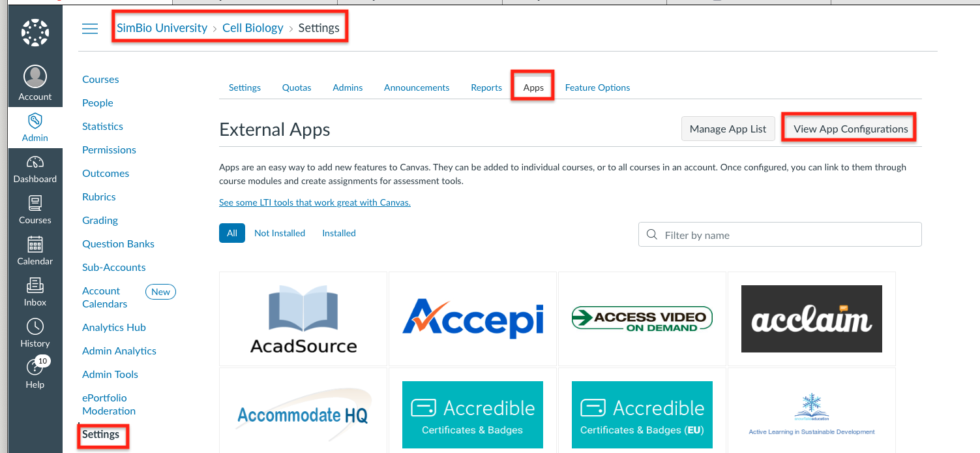Viewport: 980px width, 453px height.
Task: Switch to the Reports tab
Action: pyautogui.click(x=486, y=87)
